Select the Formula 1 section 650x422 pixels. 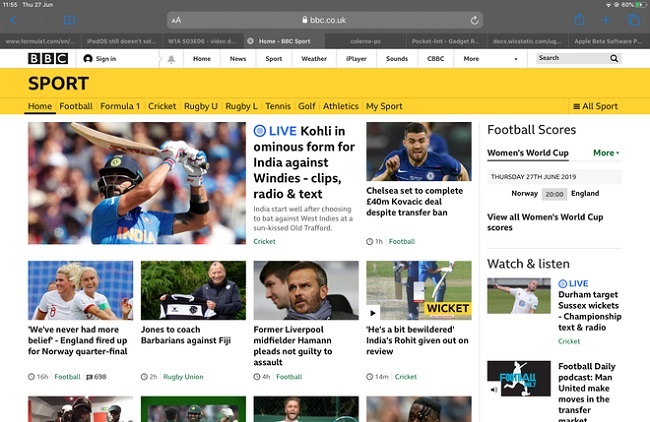[120, 106]
